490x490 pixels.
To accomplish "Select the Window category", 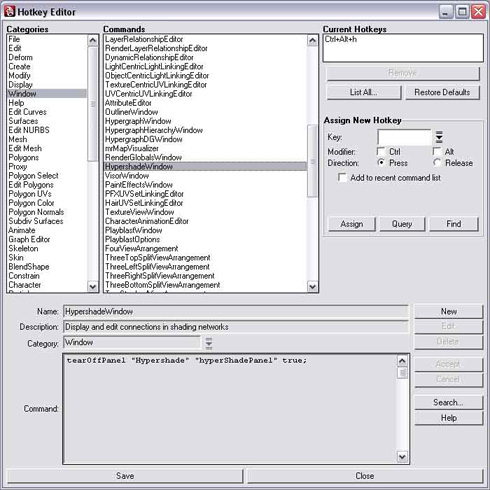I will 46,93.
